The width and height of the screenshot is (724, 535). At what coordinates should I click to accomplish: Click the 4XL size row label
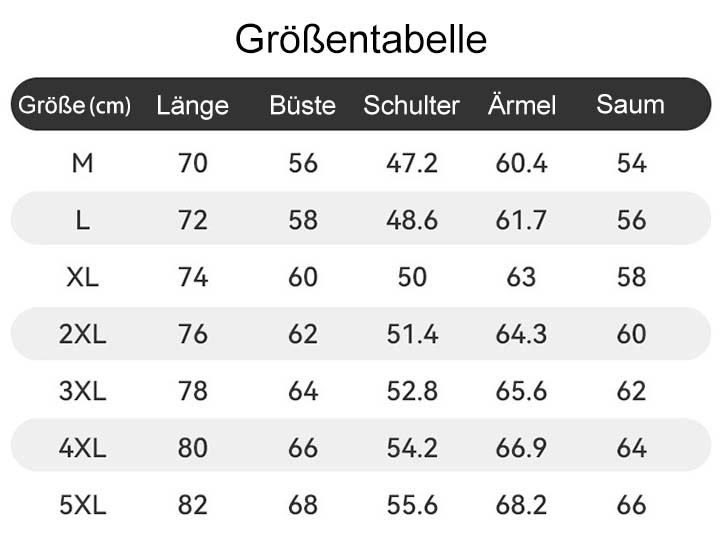82,448
